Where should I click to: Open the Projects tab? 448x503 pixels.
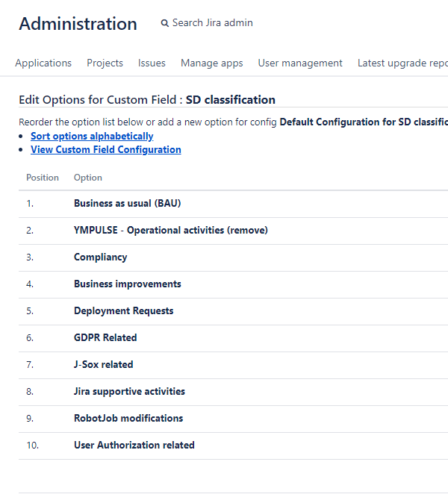coord(105,63)
